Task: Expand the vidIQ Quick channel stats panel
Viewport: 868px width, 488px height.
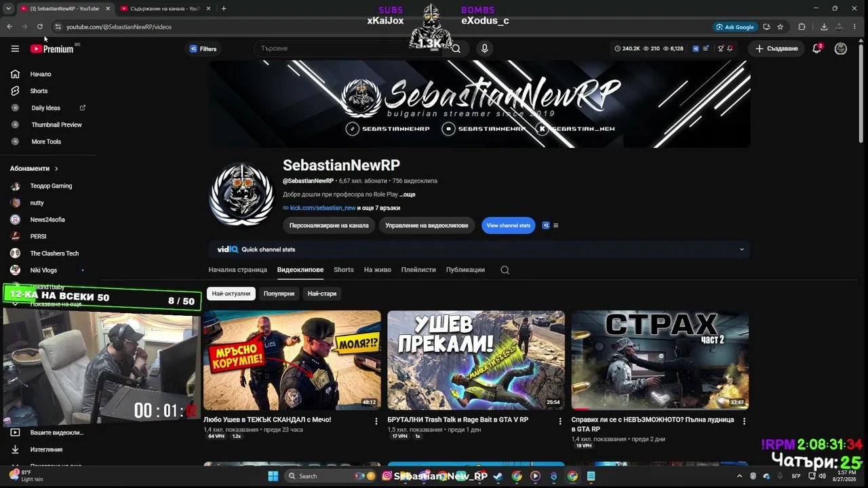Action: tap(742, 249)
